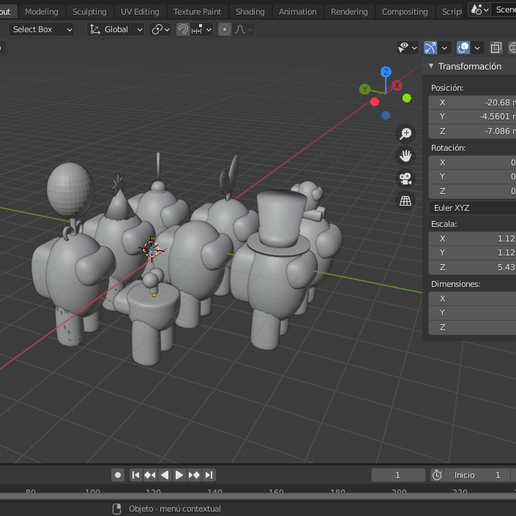Click the timeline horizontal scrollbar
This screenshot has width=516, height=516.
(x=258, y=497)
